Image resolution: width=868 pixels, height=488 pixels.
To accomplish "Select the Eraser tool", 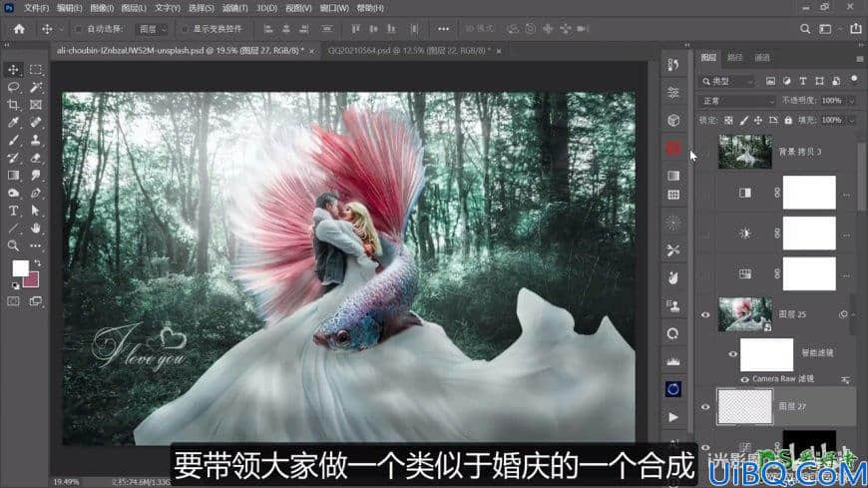I will click(36, 158).
